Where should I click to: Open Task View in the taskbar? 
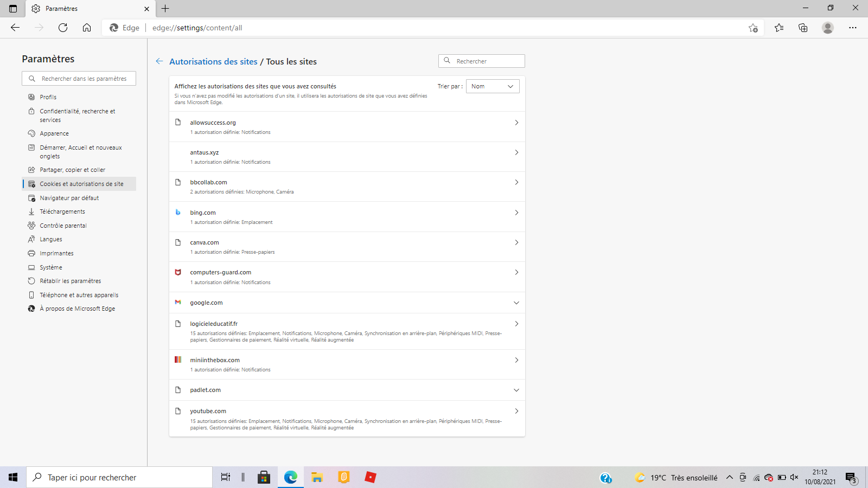point(226,477)
